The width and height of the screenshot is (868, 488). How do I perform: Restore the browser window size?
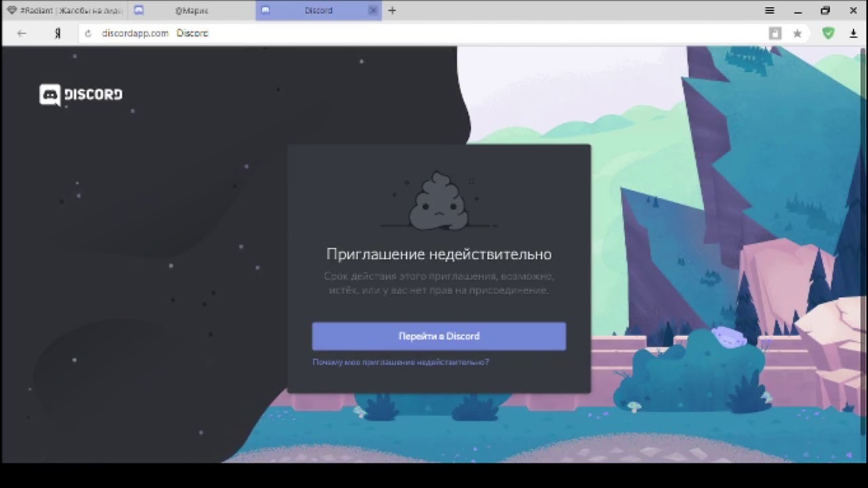825,10
